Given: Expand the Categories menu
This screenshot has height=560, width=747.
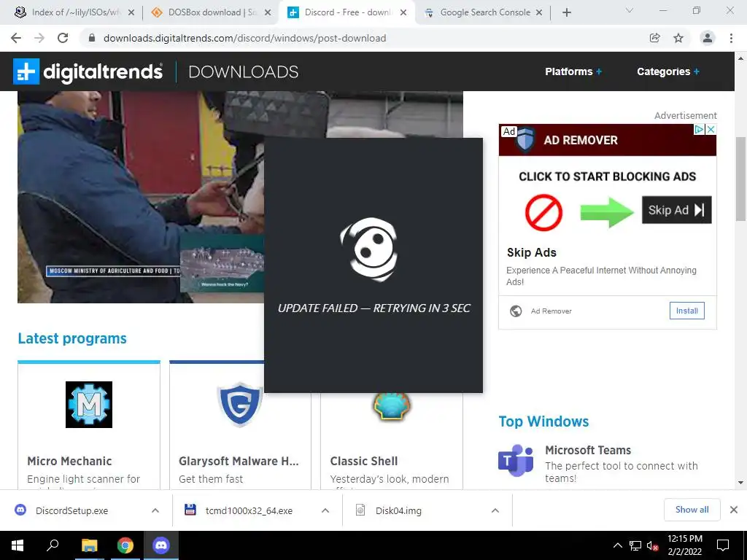Looking at the screenshot, I should coord(668,71).
